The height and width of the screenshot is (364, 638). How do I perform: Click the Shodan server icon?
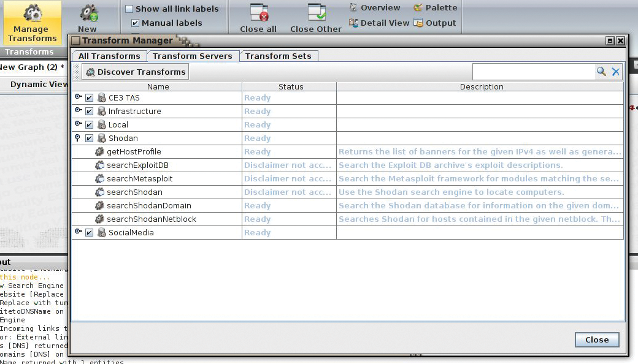pyautogui.click(x=102, y=138)
